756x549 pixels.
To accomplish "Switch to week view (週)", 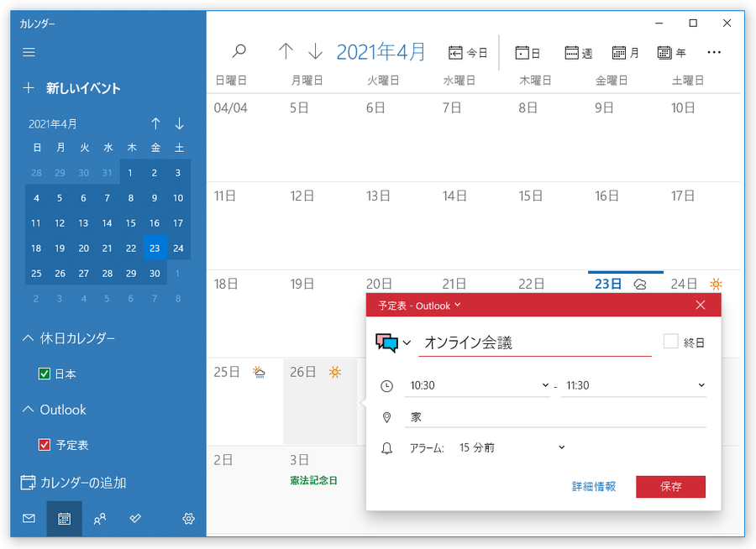I will tap(578, 53).
